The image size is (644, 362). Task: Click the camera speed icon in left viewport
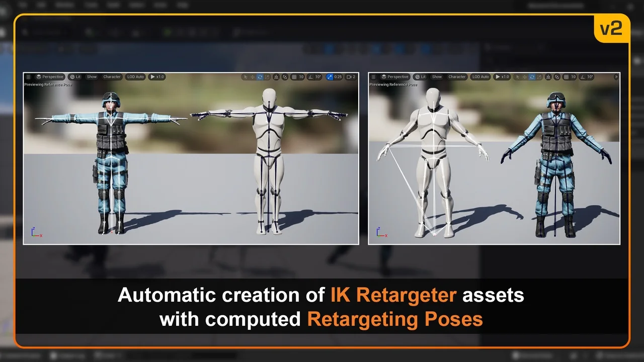tap(349, 77)
